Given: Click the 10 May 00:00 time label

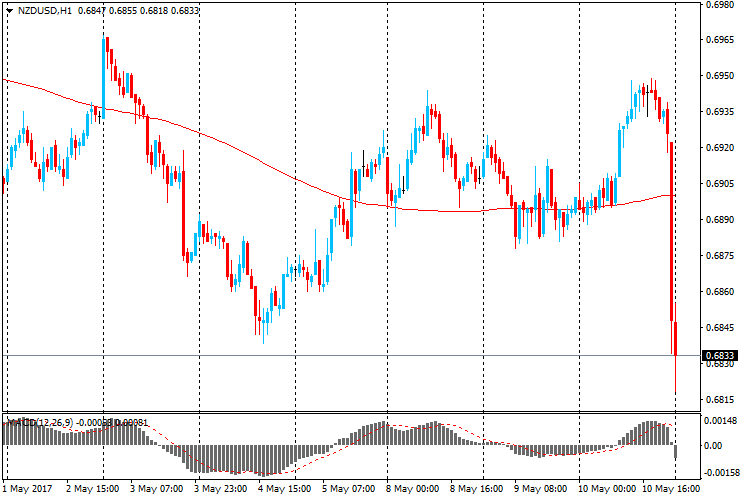Looking at the screenshot, I should pyautogui.click(x=607, y=489).
